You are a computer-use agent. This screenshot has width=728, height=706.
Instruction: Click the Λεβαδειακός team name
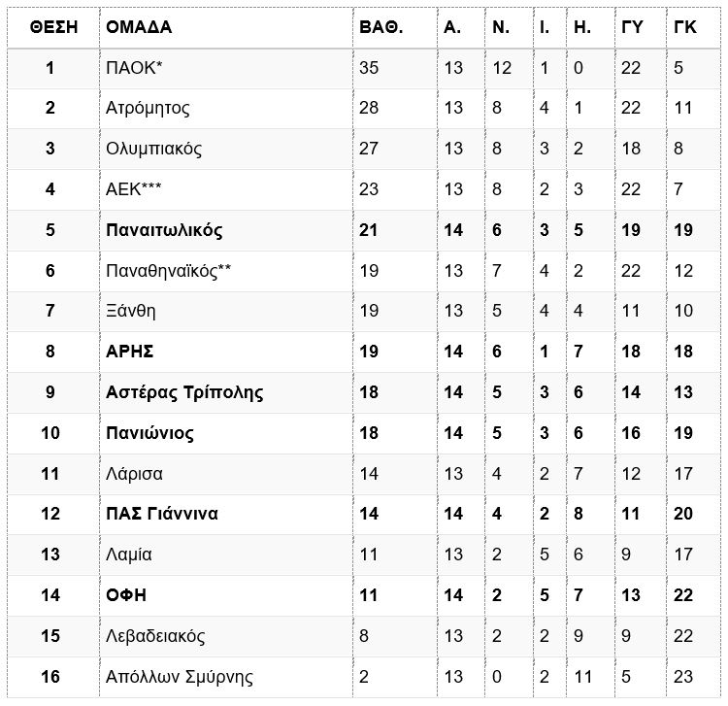155,636
